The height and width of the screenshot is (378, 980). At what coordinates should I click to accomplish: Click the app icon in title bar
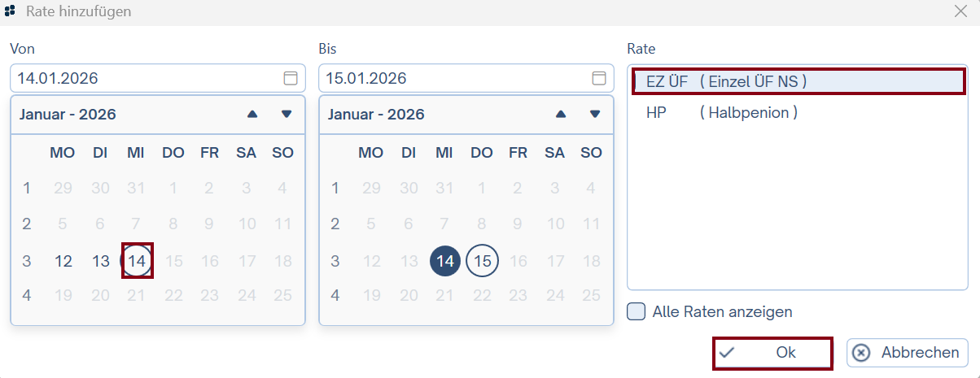[11, 11]
